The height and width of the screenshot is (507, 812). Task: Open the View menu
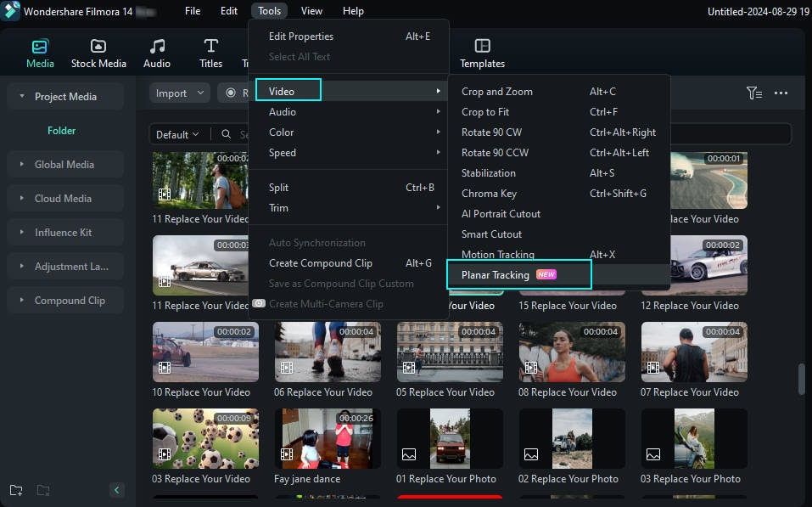coord(311,11)
